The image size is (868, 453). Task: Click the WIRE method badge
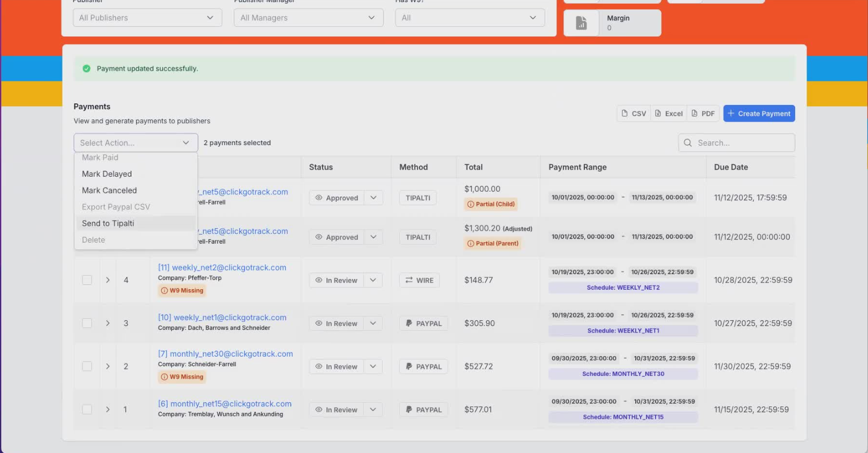click(419, 281)
